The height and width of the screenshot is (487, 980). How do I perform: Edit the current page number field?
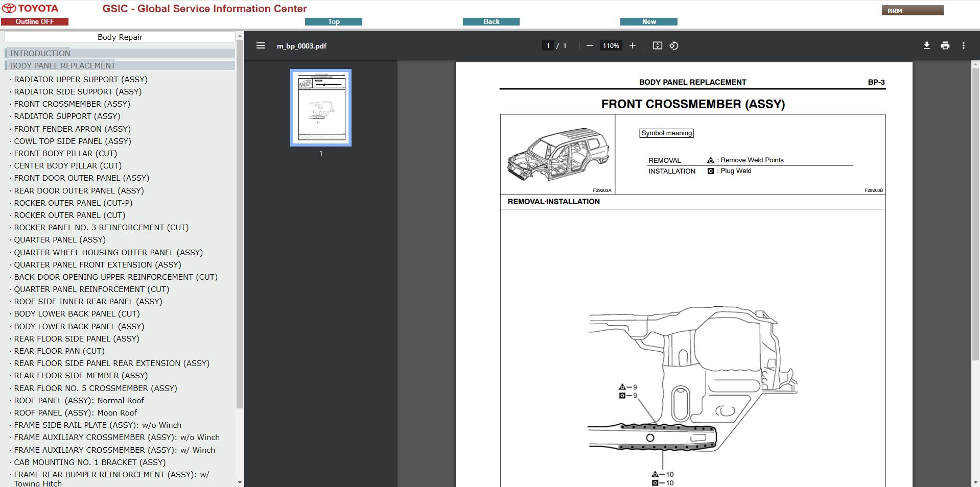tap(548, 45)
